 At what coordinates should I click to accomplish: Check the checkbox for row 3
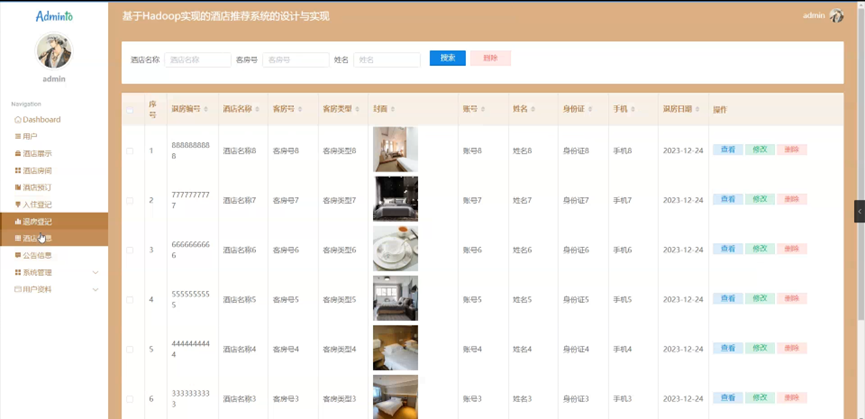(130, 250)
